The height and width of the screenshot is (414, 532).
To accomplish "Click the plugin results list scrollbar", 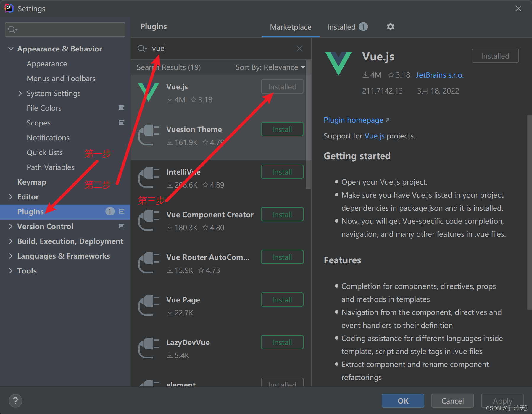I will tap(308, 125).
